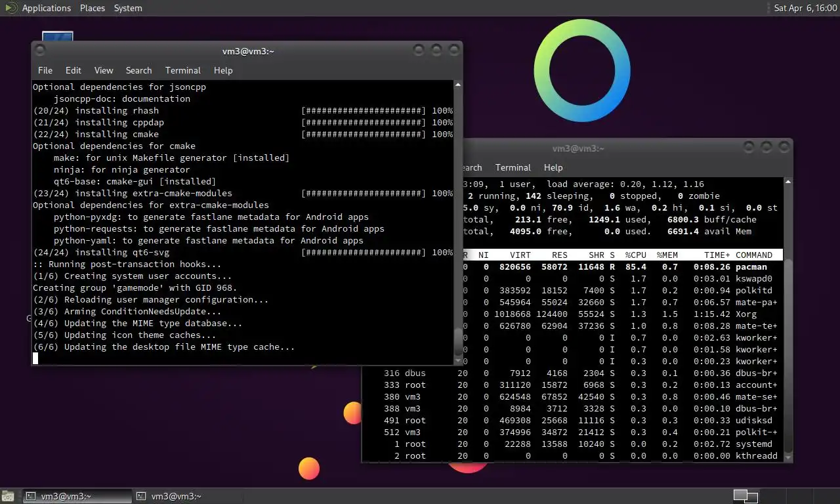Open Terminal menu of the front terminal
This screenshot has height=504, width=840.
coord(183,70)
